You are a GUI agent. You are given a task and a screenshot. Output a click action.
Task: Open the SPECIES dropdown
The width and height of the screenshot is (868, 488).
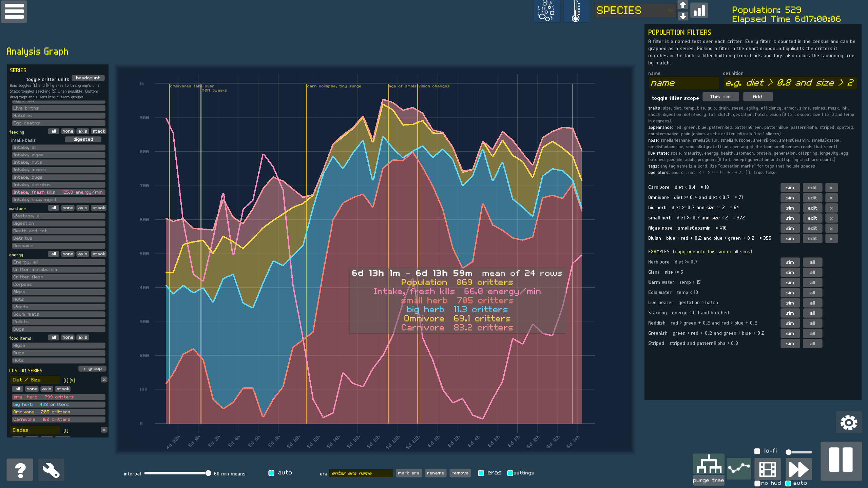pyautogui.click(x=635, y=11)
